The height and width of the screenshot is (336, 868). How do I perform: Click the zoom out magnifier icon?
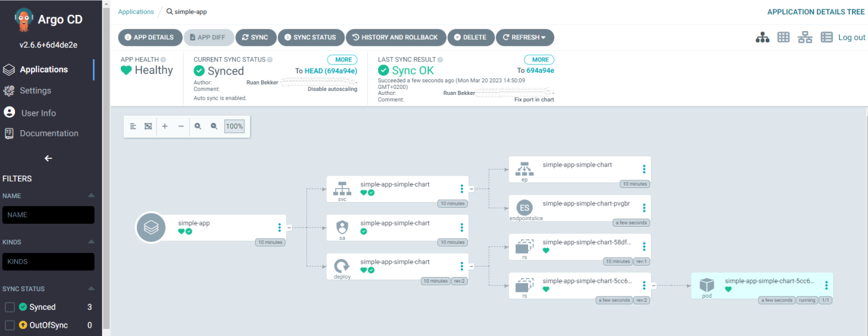214,127
